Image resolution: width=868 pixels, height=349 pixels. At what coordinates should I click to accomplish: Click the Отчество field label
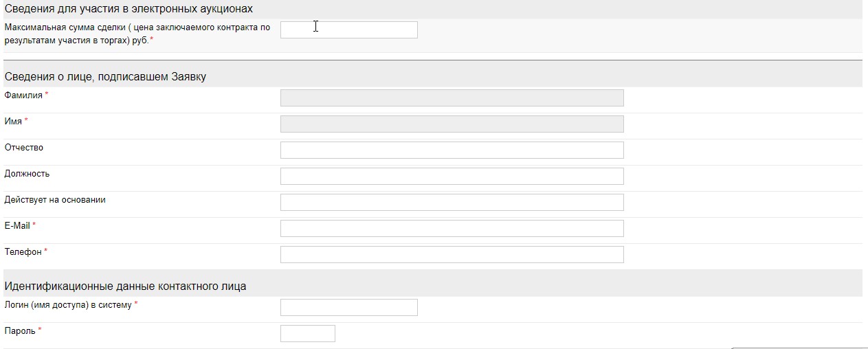[x=23, y=148]
